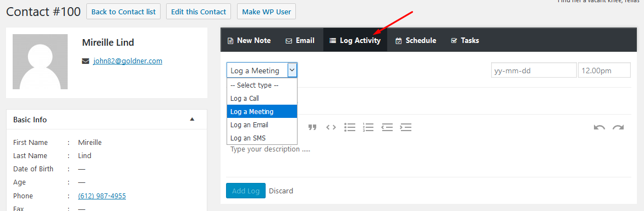Switch to the Tasks tab
Image resolution: width=644 pixels, height=211 pixels.
click(465, 40)
